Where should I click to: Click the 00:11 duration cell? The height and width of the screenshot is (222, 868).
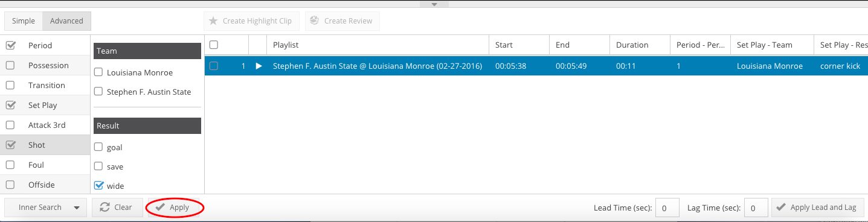tap(626, 66)
